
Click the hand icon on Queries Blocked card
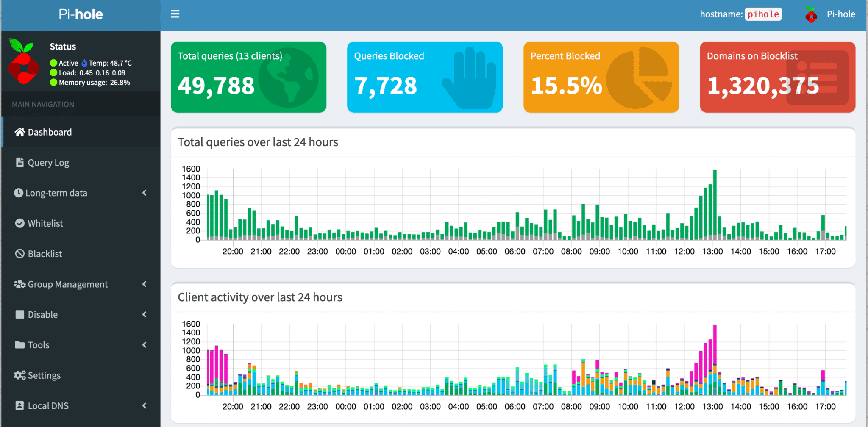[469, 77]
